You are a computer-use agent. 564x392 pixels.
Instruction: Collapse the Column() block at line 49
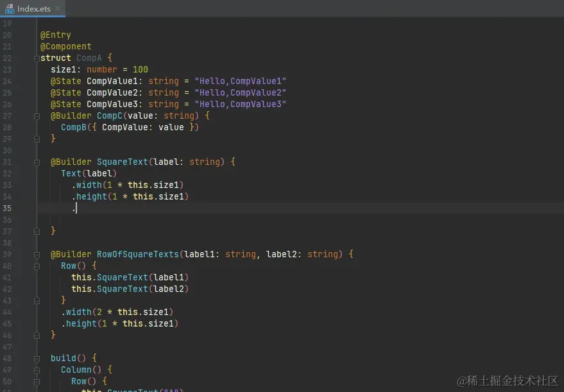click(x=37, y=370)
